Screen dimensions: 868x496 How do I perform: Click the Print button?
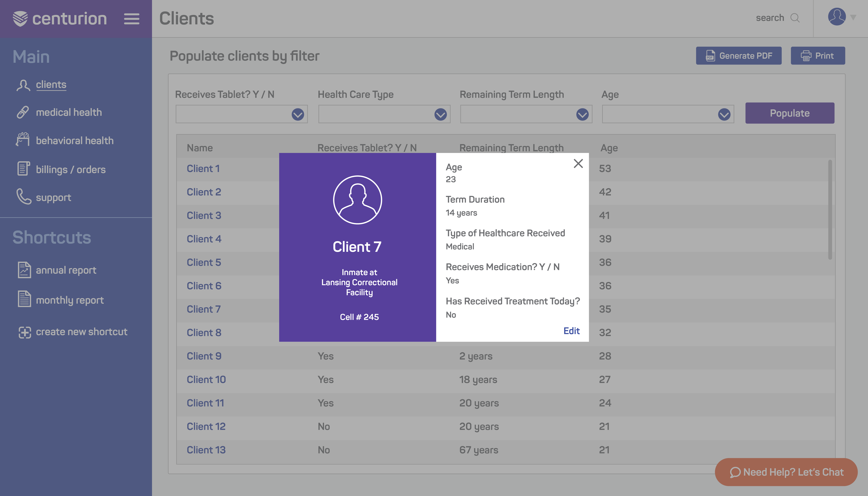click(818, 56)
